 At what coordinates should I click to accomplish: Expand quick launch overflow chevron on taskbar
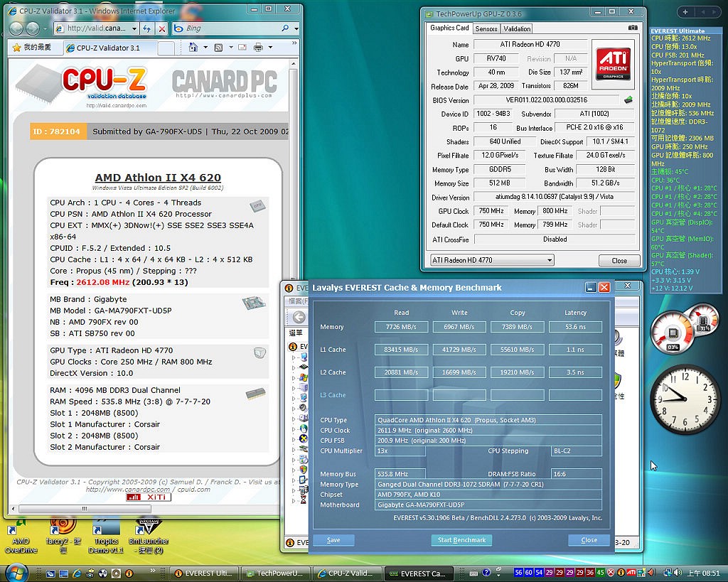tap(153, 570)
